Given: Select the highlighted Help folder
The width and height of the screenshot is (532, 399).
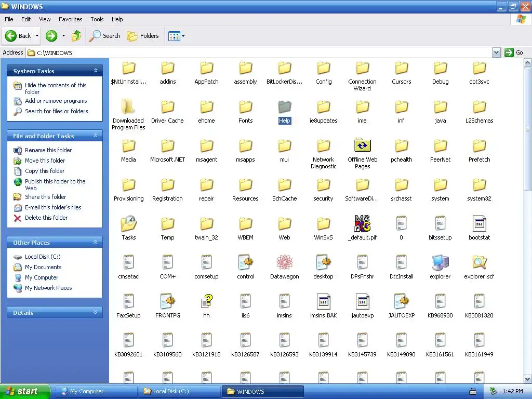Looking at the screenshot, I should pos(284,107).
